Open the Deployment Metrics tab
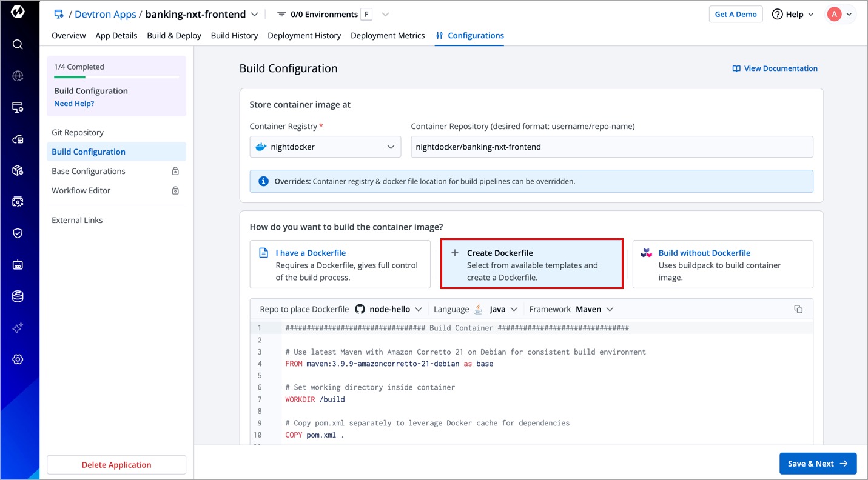The width and height of the screenshot is (868, 480). click(x=388, y=36)
